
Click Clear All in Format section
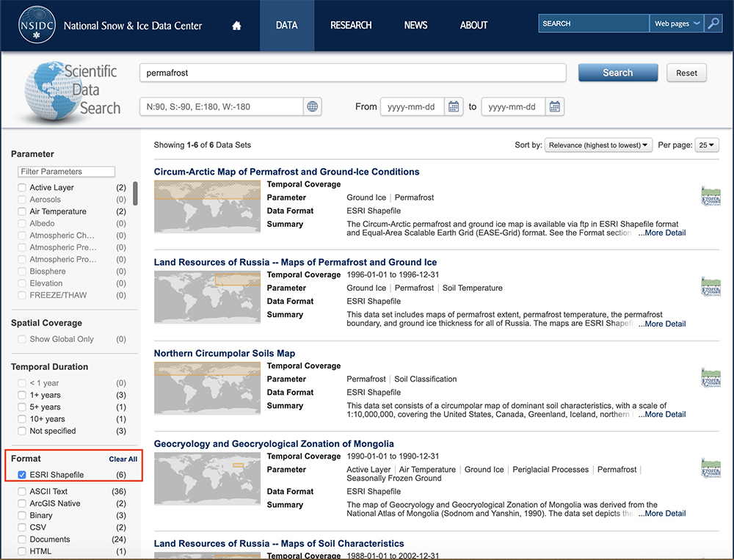123,459
